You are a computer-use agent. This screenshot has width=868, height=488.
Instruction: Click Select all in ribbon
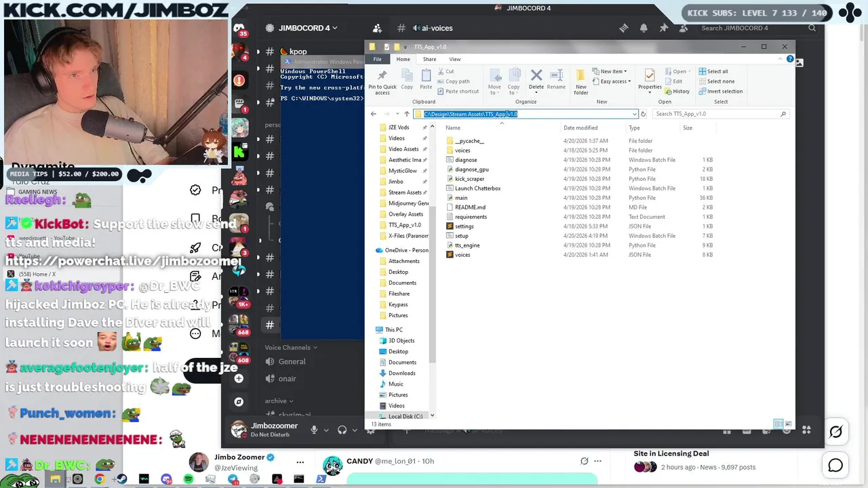[x=713, y=71]
